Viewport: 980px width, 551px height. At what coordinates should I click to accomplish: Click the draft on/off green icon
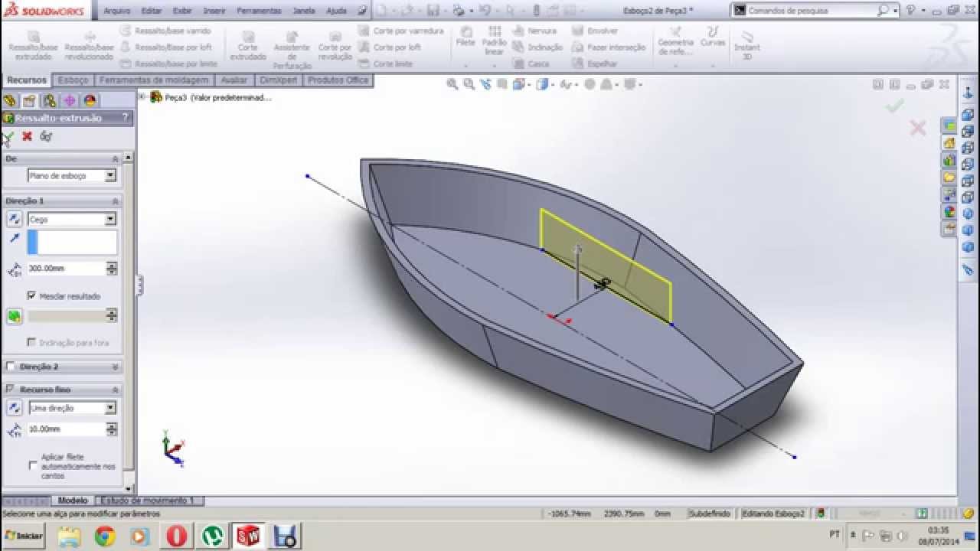[x=15, y=316]
